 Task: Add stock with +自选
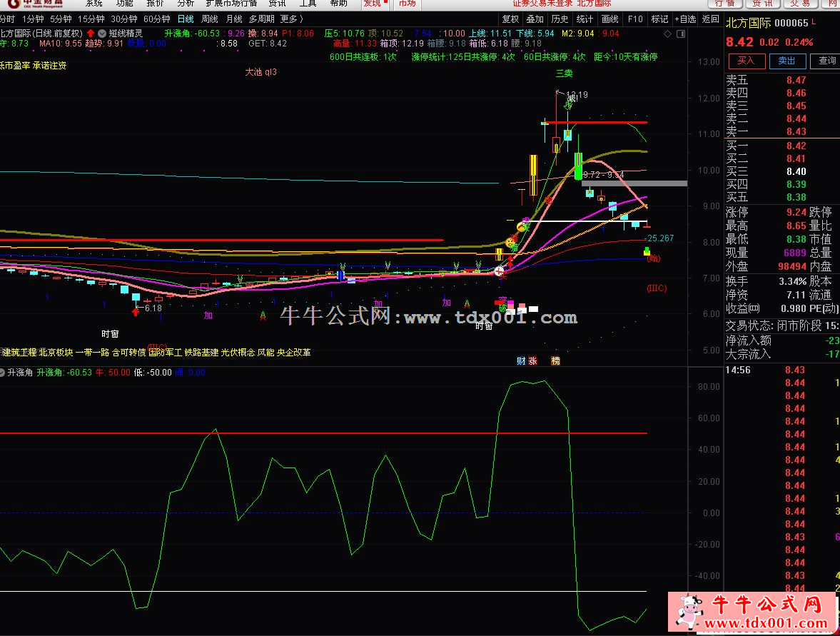[x=685, y=19]
